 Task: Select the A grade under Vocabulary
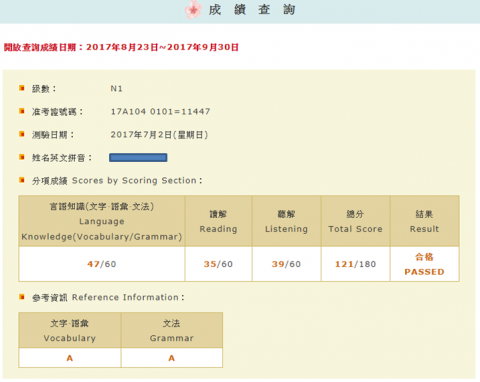click(70, 358)
